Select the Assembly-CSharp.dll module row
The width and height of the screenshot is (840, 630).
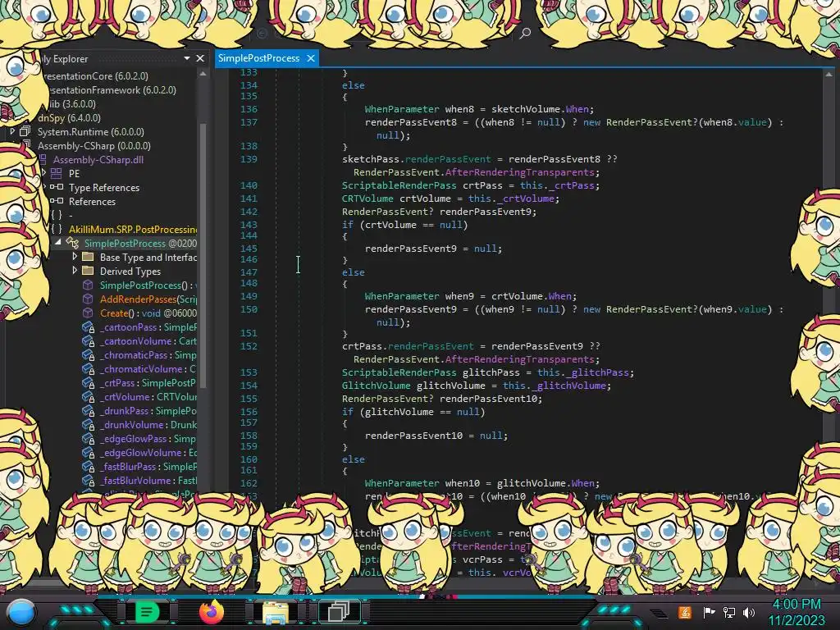click(98, 159)
